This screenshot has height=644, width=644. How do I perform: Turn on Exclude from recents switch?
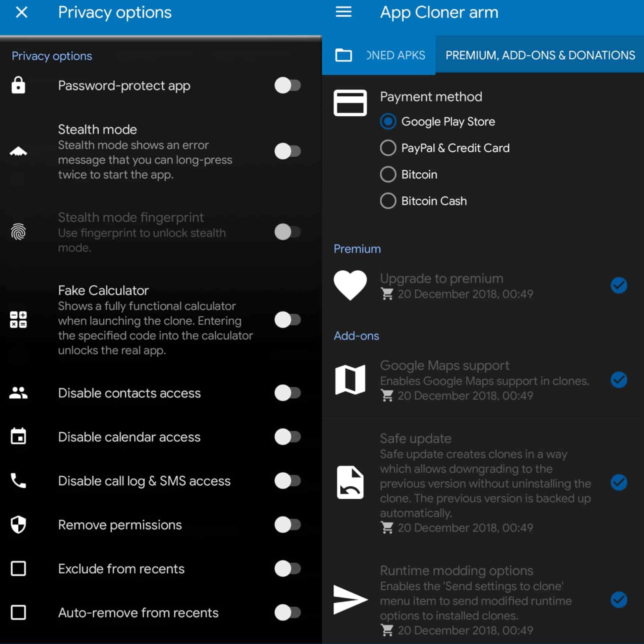[x=287, y=569]
